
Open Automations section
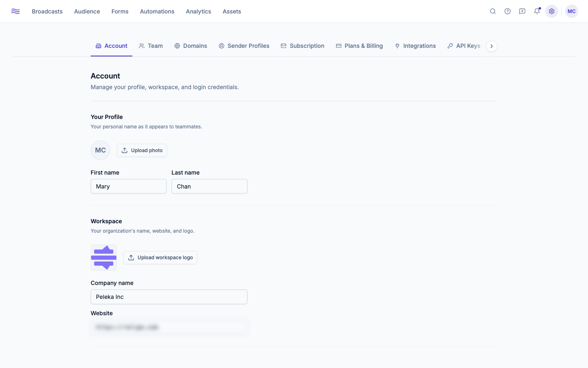157,11
